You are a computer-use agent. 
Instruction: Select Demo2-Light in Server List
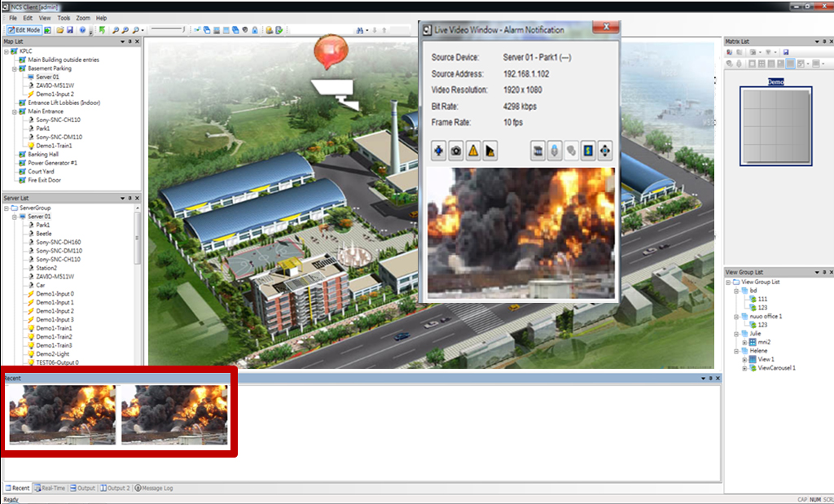coord(53,353)
